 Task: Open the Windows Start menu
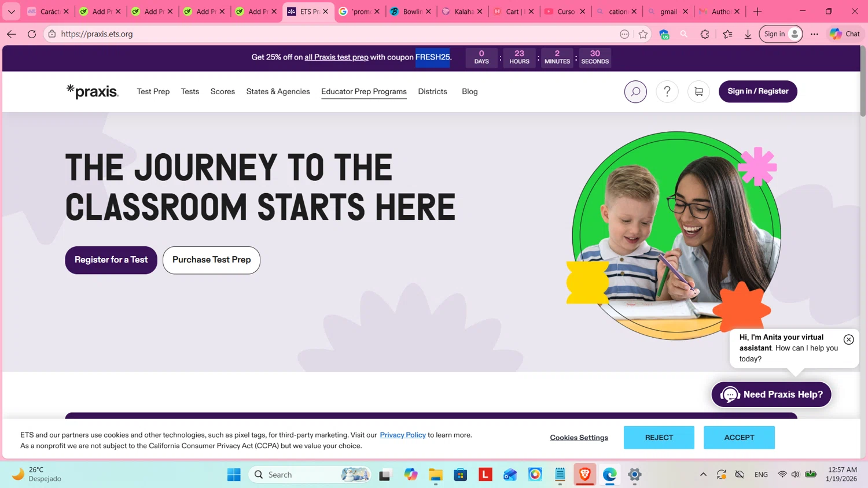pos(234,475)
